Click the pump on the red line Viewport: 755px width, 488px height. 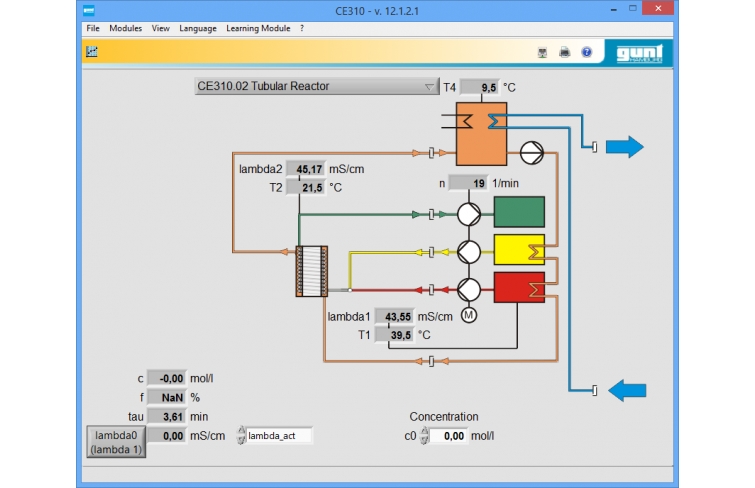click(x=469, y=290)
